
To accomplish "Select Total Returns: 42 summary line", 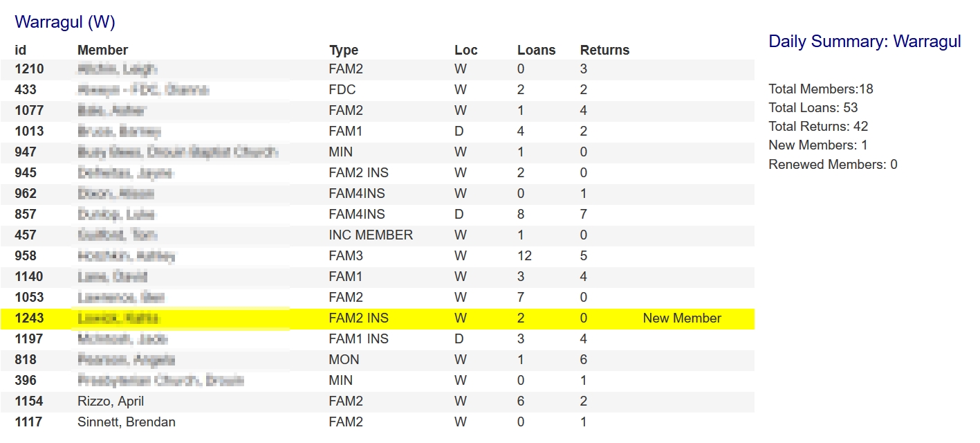I will point(818,127).
